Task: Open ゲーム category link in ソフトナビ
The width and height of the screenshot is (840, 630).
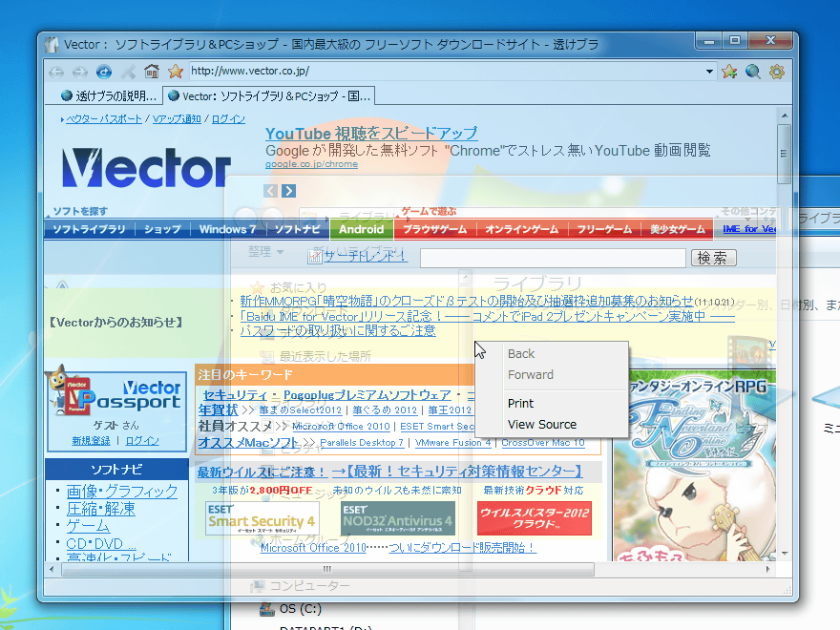Action: (x=88, y=526)
